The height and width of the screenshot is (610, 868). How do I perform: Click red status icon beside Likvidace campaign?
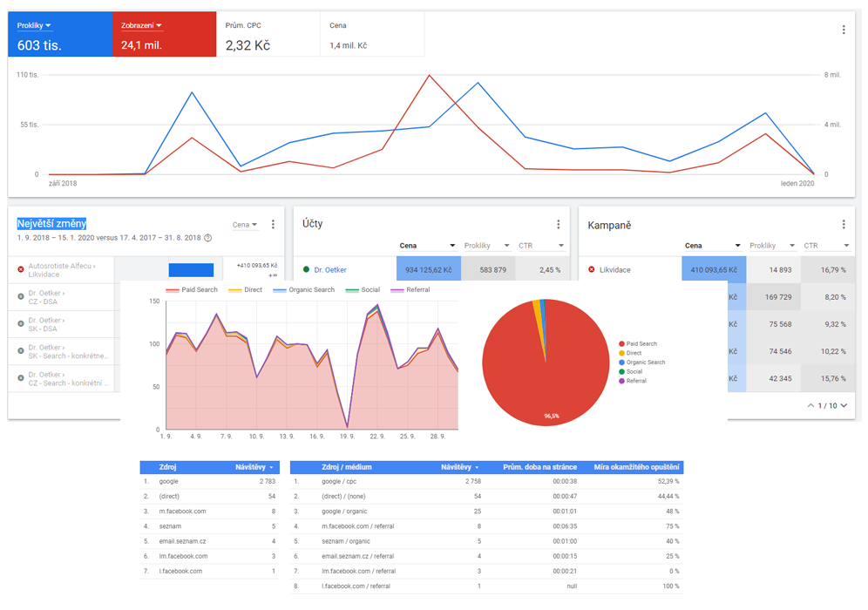click(x=592, y=270)
